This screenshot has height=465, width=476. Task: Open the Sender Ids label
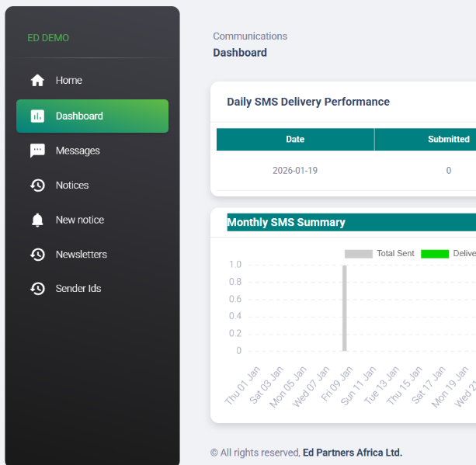(78, 289)
